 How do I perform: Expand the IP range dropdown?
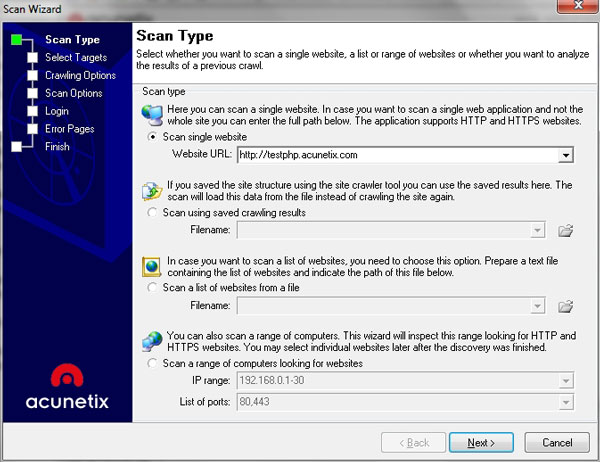(x=567, y=381)
